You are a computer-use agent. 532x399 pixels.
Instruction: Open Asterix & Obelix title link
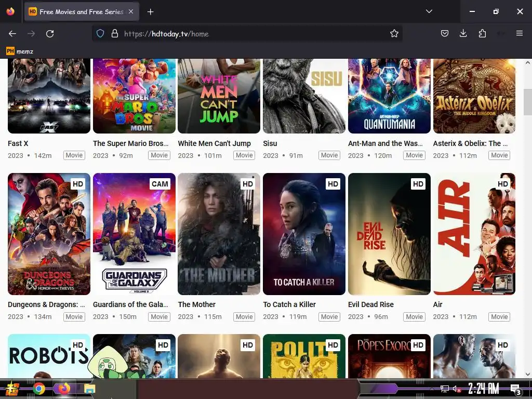pyautogui.click(x=470, y=143)
